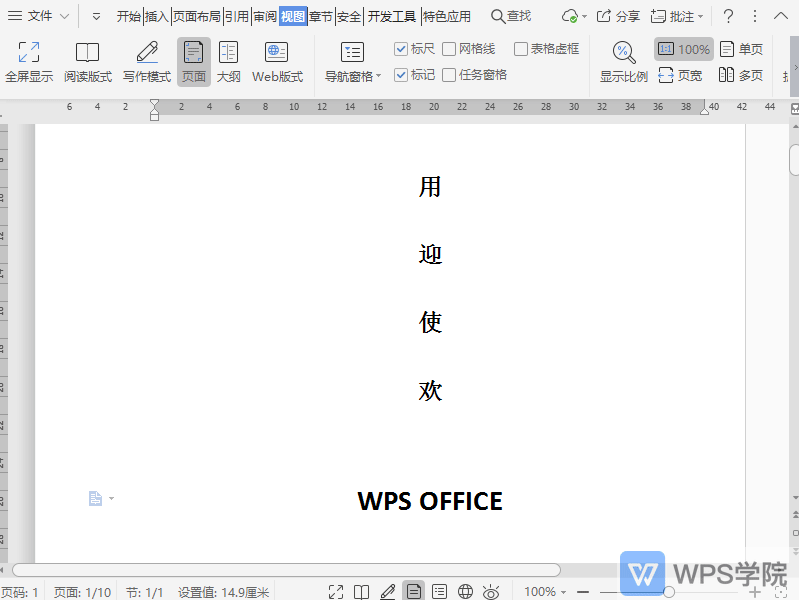Switch to full screen display (全屏显示)

click(x=29, y=62)
